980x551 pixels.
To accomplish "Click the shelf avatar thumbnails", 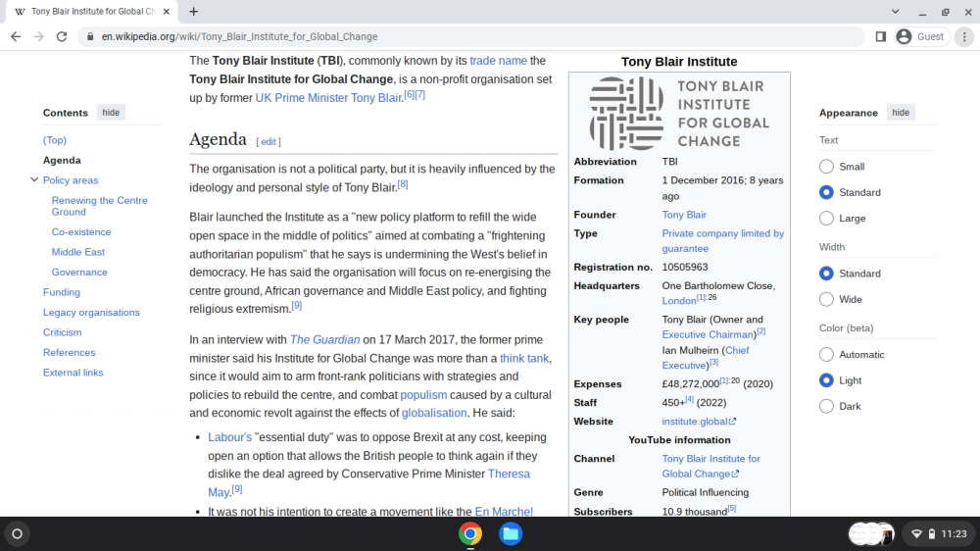I will pyautogui.click(x=871, y=533).
